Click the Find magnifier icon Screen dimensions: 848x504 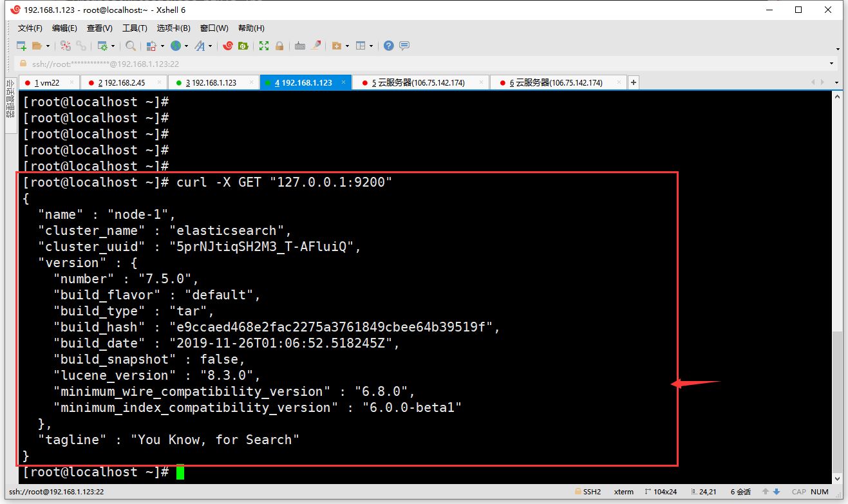(131, 46)
